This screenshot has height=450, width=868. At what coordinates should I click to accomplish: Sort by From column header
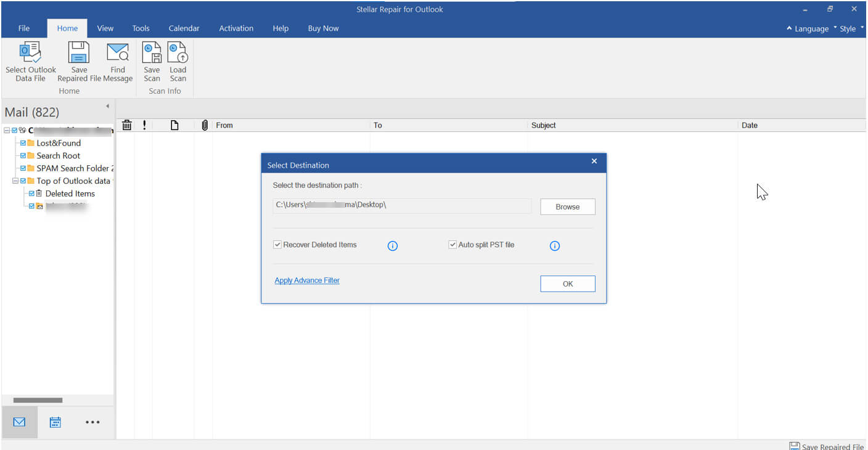(x=291, y=125)
